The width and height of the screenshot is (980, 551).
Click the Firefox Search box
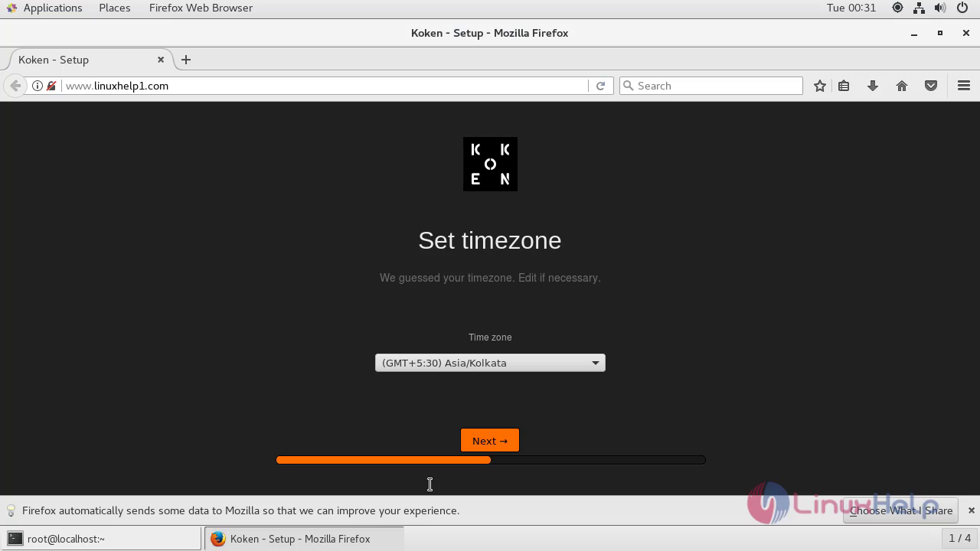tap(711, 86)
